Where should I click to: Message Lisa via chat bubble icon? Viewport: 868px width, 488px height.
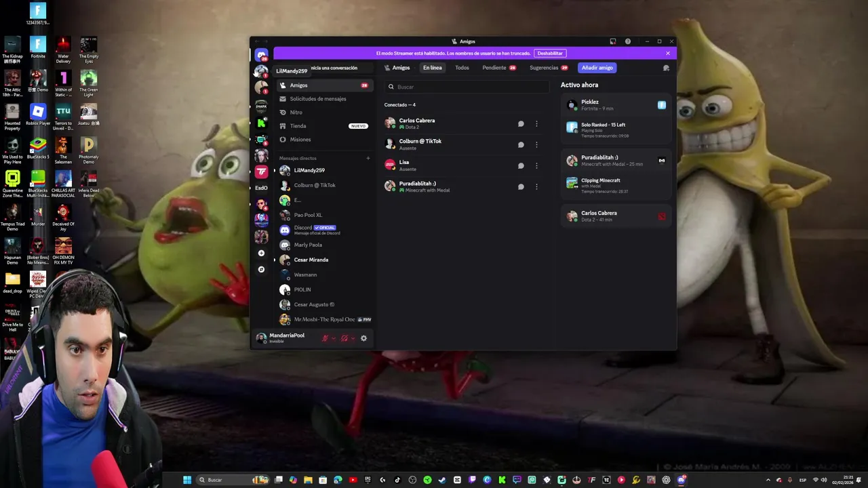click(x=521, y=165)
